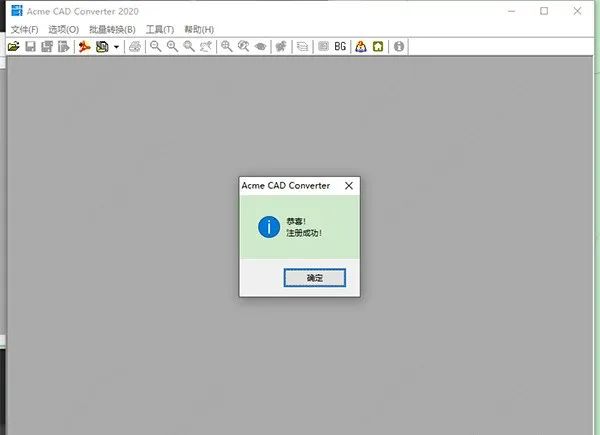Click the layers icon in toolbar
Screen dimensions: 600x435
tap(302, 47)
